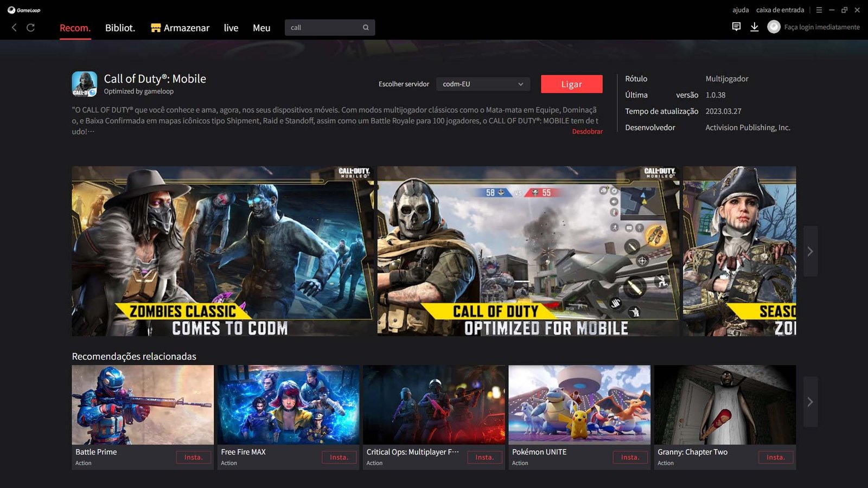Install Battle Prime with Insta. button
Screen dimensions: 868x488
194,458
